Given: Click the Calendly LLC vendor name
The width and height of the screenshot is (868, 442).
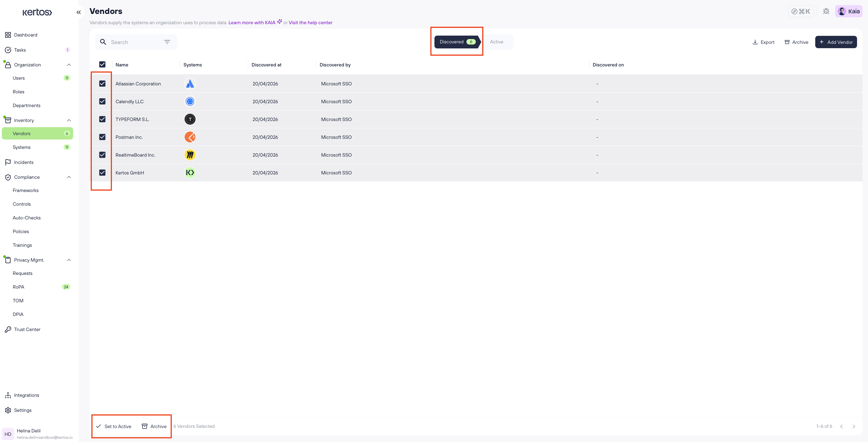Looking at the screenshot, I should (x=129, y=101).
